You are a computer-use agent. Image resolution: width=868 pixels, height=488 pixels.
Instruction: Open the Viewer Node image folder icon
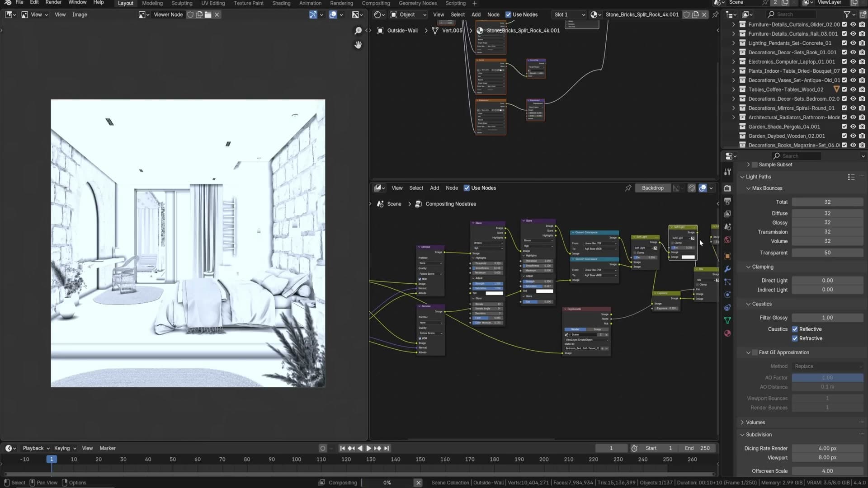point(208,15)
